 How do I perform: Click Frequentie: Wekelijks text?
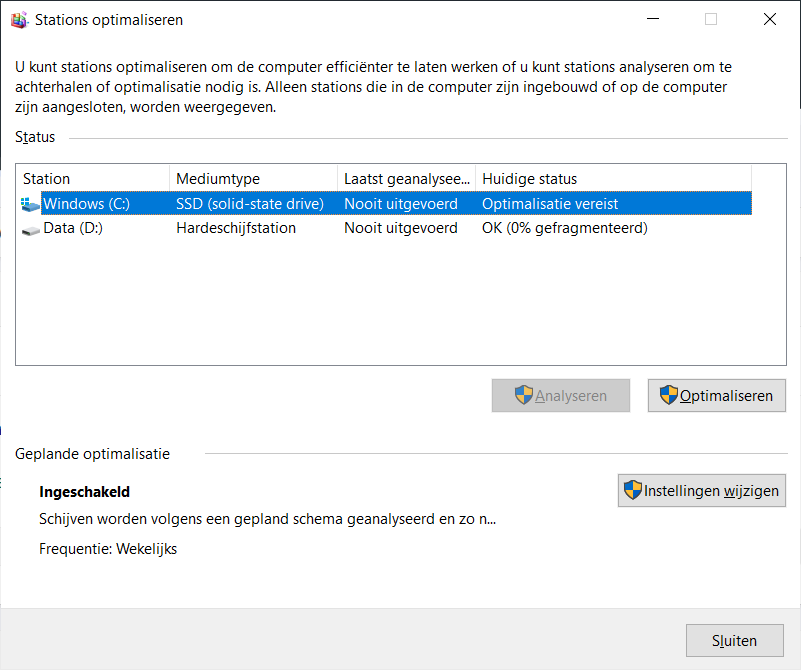click(x=108, y=549)
